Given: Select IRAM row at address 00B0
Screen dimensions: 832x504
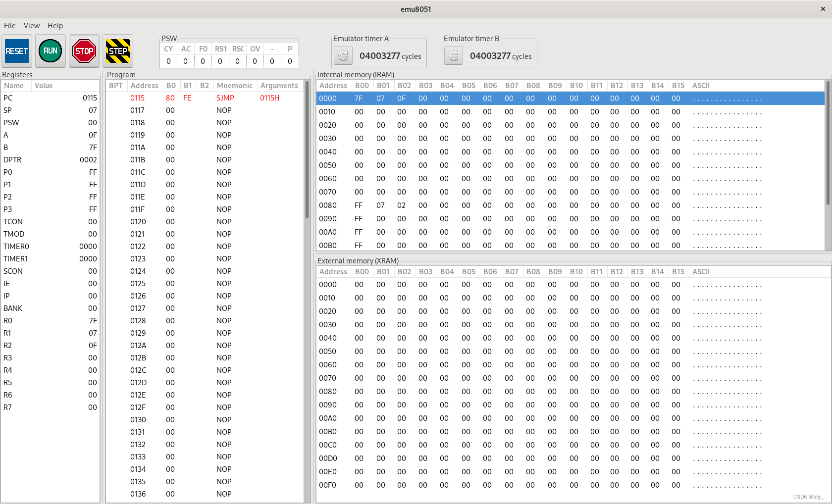Looking at the screenshot, I should [x=570, y=246].
